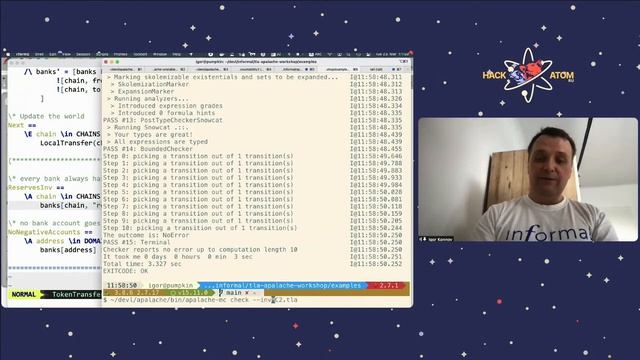Click the speaker name label on webcam

[437, 239]
